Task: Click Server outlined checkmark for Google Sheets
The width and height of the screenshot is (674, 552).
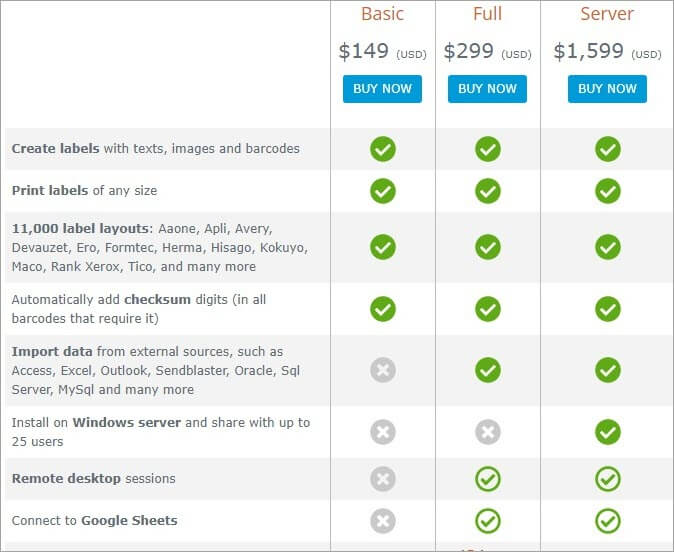Action: coord(608,521)
